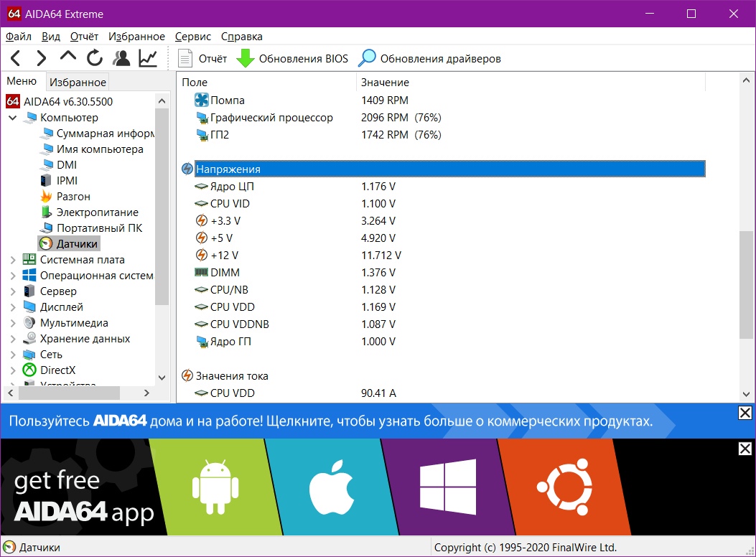The width and height of the screenshot is (756, 557).
Task: Close the get free AIDA64 app ad
Action: [x=745, y=449]
